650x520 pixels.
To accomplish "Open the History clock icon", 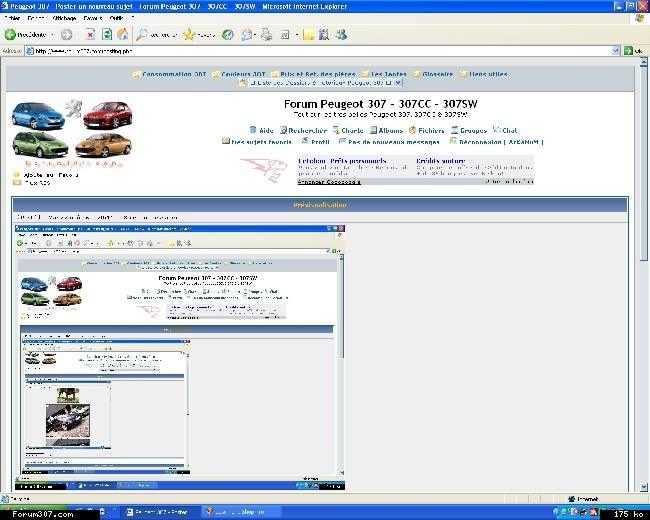I will pyautogui.click(x=227, y=35).
